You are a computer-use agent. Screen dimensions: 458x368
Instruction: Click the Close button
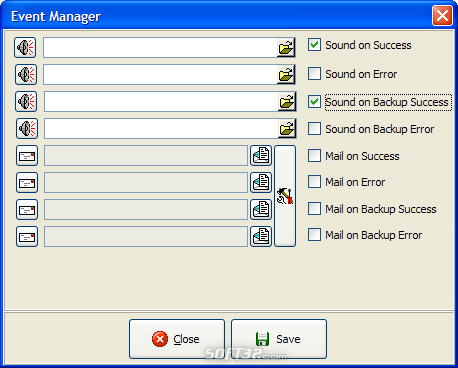tap(177, 339)
